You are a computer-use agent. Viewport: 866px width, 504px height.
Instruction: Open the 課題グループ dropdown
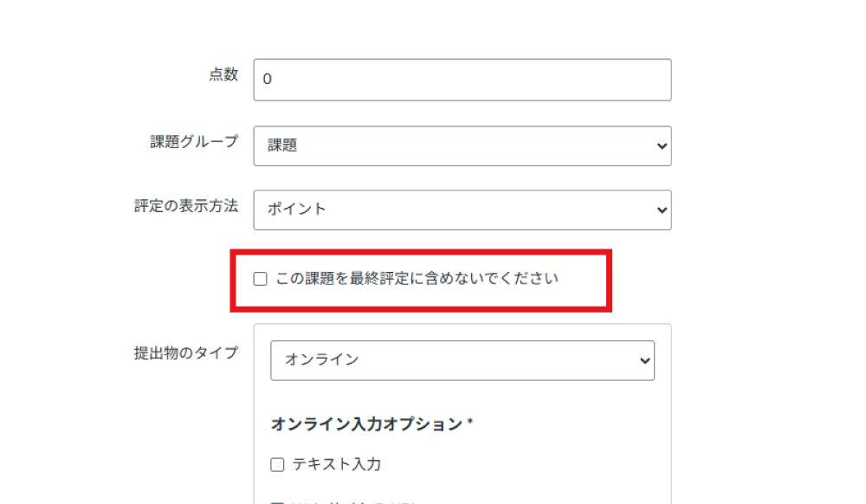(462, 146)
